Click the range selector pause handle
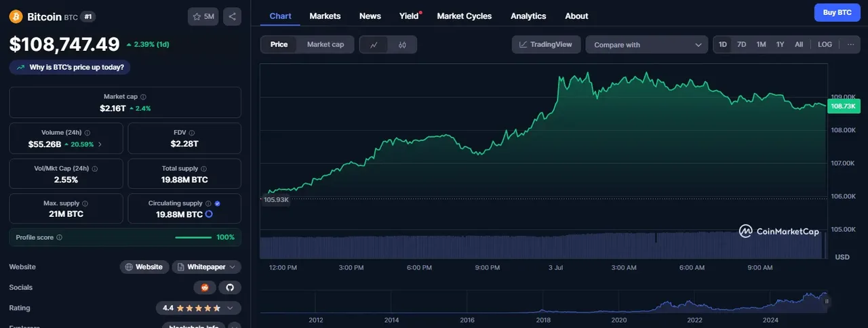This screenshot has width=868, height=328. 827,301
